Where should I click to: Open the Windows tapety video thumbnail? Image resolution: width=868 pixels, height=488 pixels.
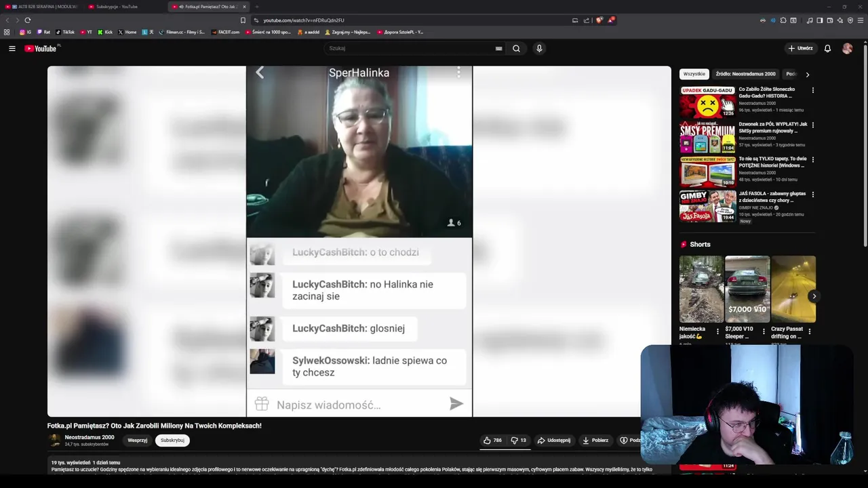coord(707,171)
